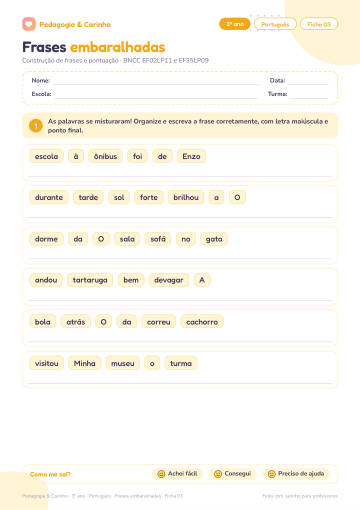Click the word chip 'devagar'
Image resolution: width=360 pixels, height=510 pixels.
click(x=169, y=280)
